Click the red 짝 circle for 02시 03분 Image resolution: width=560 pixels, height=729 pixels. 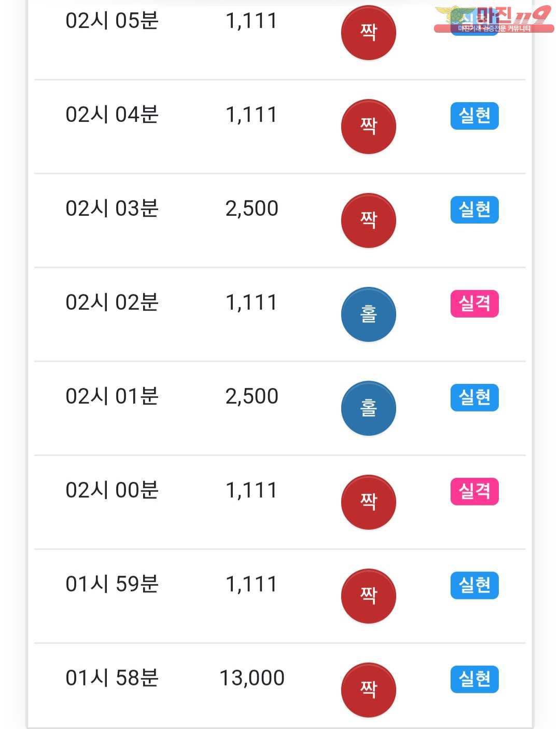tap(368, 221)
